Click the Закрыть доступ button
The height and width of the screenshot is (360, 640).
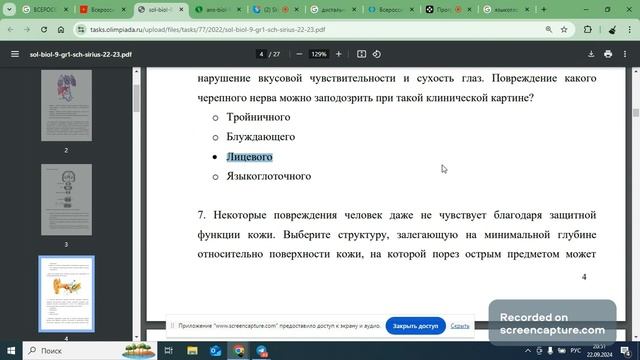pyautogui.click(x=415, y=326)
